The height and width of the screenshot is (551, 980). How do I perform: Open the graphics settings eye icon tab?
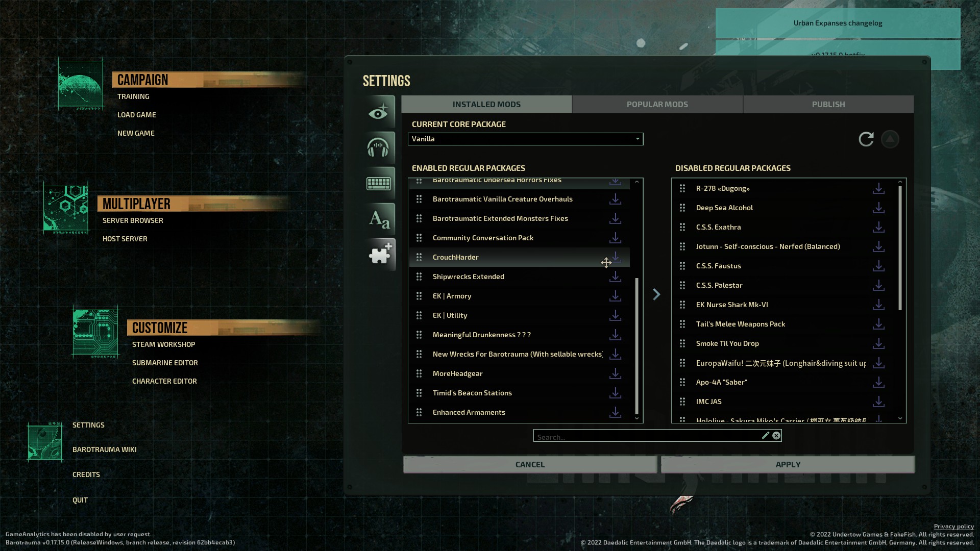379,112
